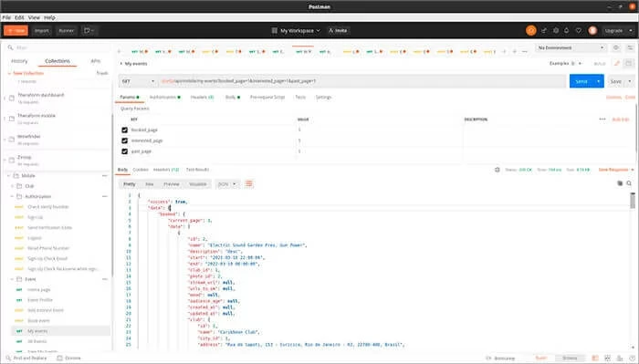Screen dimensions: 639x364
Task: Add a new request tab with plus
Action: (x=515, y=52)
